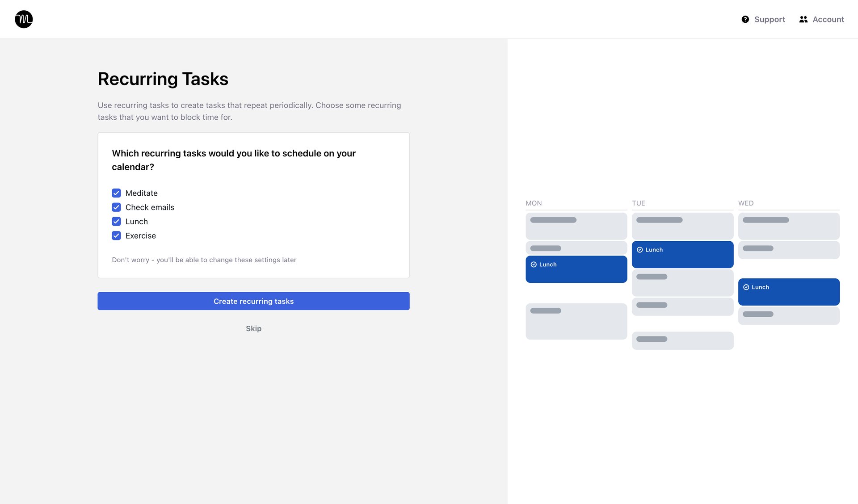Click the WED column header
Screen dimensions: 858x504
pos(746,203)
